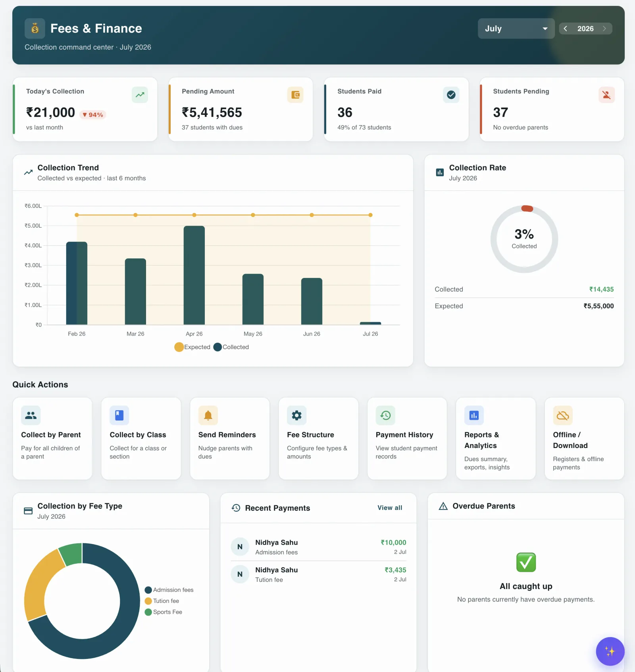Click the gear icon on Fee Structure

pyautogui.click(x=296, y=415)
